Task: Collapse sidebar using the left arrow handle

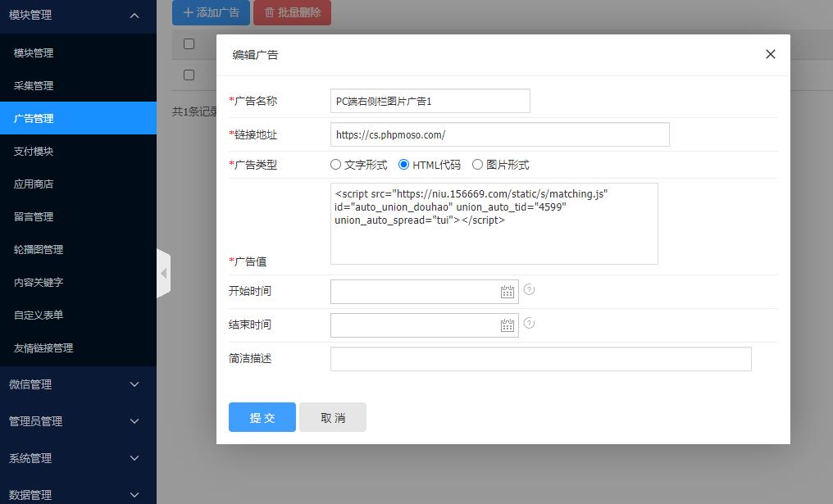Action: click(x=164, y=273)
